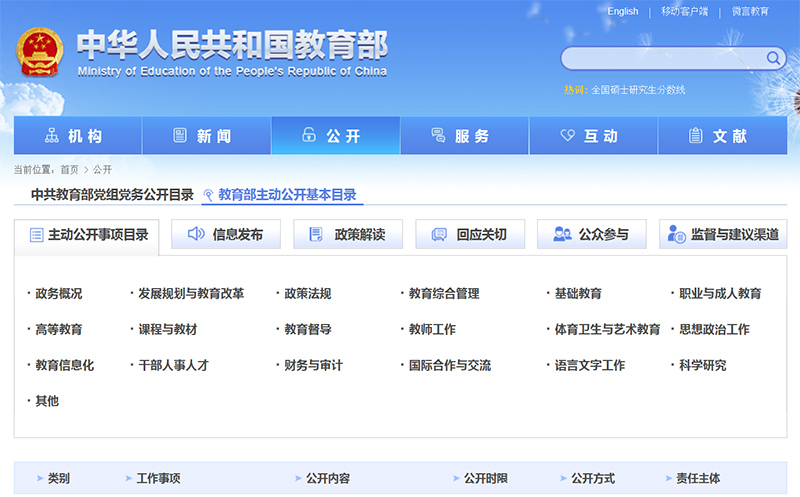Viewport: 800px width, 497px height.
Task: Open the 机构 navigation menu
Action: (x=78, y=135)
